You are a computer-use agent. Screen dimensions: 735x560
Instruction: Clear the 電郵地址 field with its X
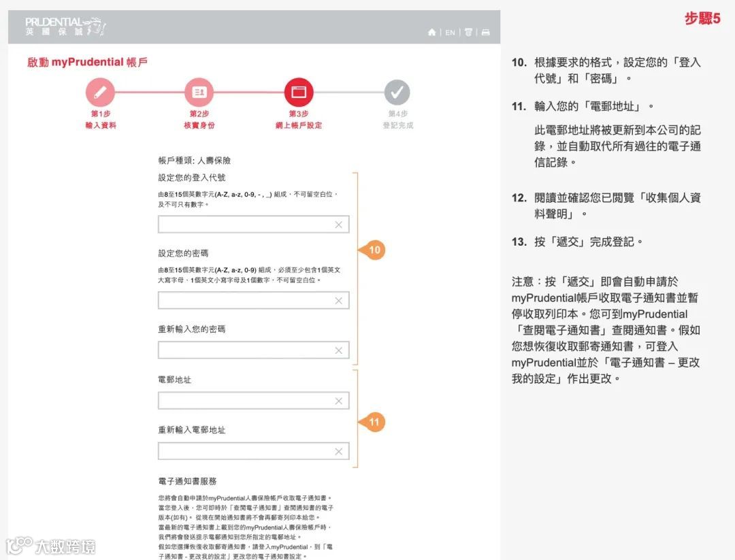[338, 401]
